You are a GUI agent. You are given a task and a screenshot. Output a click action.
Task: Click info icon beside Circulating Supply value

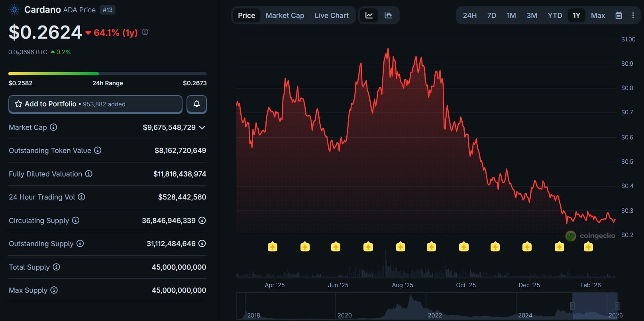pyautogui.click(x=202, y=220)
